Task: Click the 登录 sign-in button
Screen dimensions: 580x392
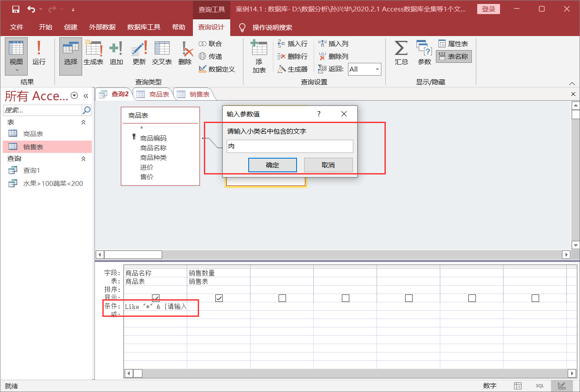Action: 488,9
